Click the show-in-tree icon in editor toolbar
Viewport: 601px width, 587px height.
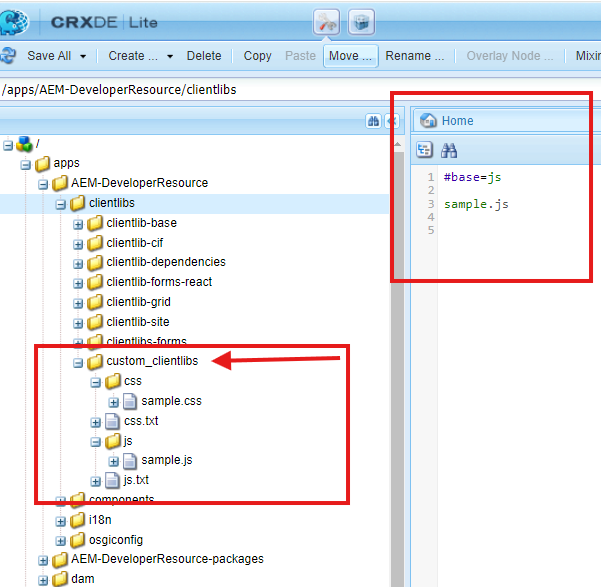pos(424,150)
